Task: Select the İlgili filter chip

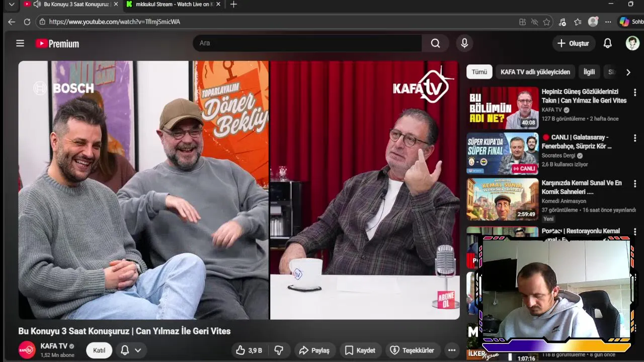Action: click(589, 72)
